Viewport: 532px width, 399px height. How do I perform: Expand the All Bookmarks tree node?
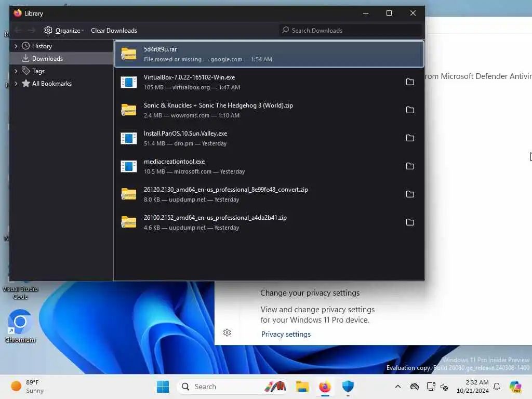16,84
